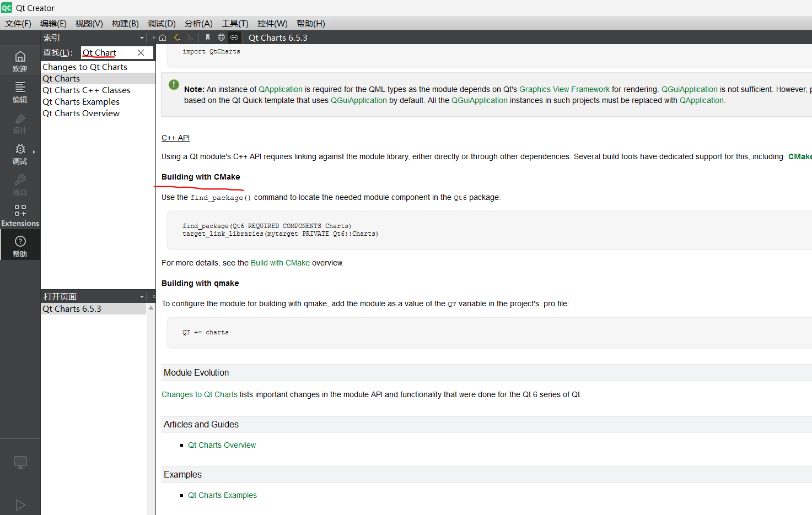Click the kit selector monitor icon
812x515 pixels.
coord(20,462)
